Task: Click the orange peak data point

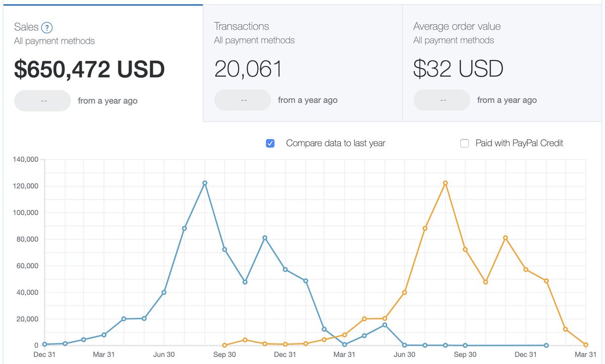Action: click(x=445, y=183)
